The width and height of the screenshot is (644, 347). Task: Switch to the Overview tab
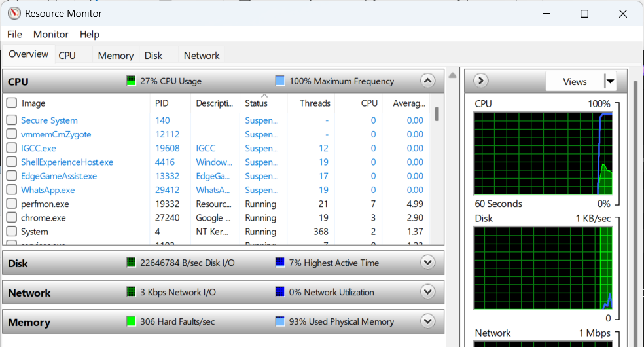coord(28,54)
